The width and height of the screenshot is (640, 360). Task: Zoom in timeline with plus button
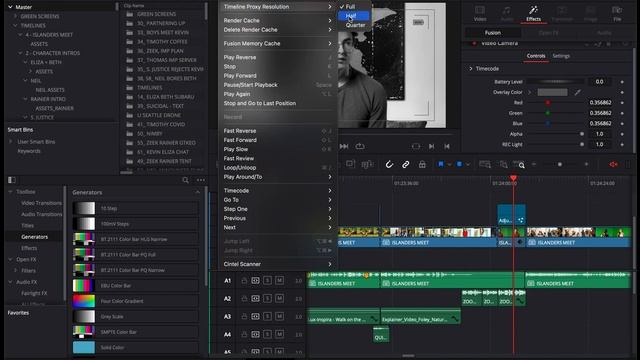point(587,164)
